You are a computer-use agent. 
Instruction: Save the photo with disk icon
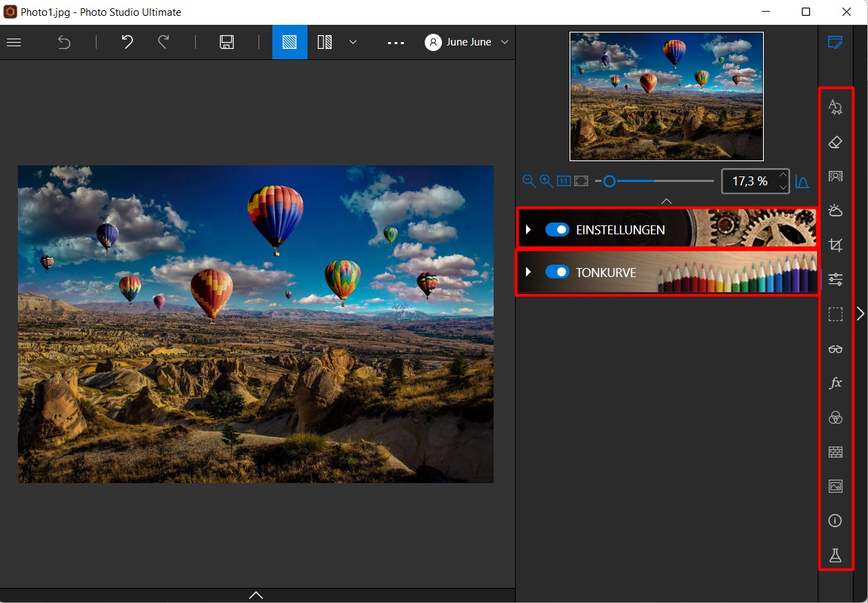coord(227,42)
